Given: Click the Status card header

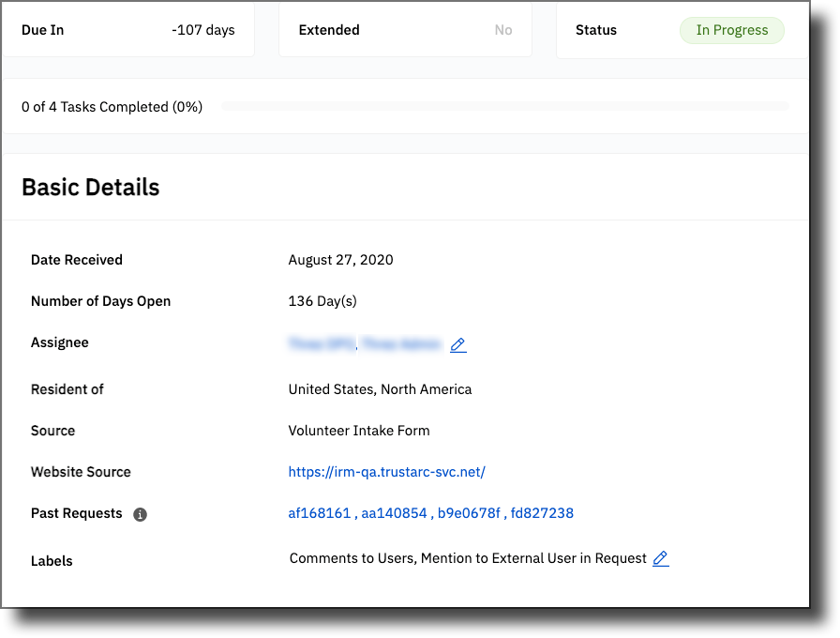Looking at the screenshot, I should (596, 30).
